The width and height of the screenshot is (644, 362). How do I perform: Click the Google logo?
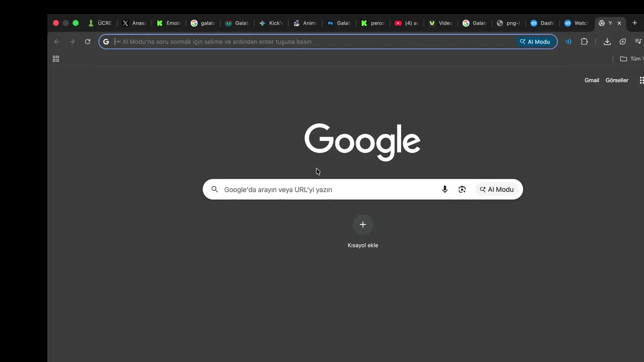363,142
